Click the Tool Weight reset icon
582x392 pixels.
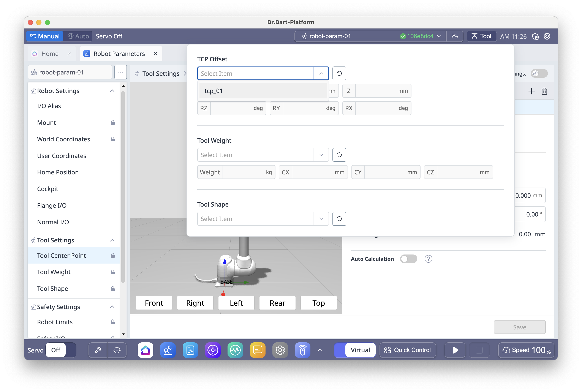click(339, 155)
